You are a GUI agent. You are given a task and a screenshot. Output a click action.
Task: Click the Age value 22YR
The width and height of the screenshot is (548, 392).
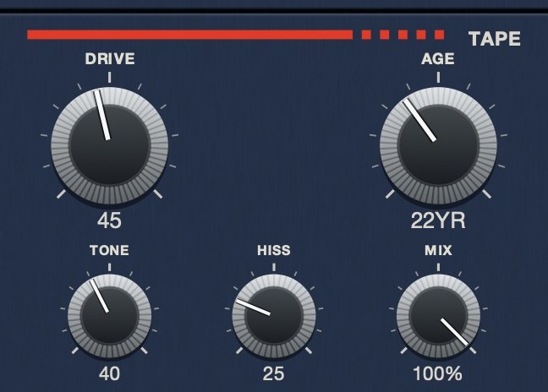coord(438,220)
